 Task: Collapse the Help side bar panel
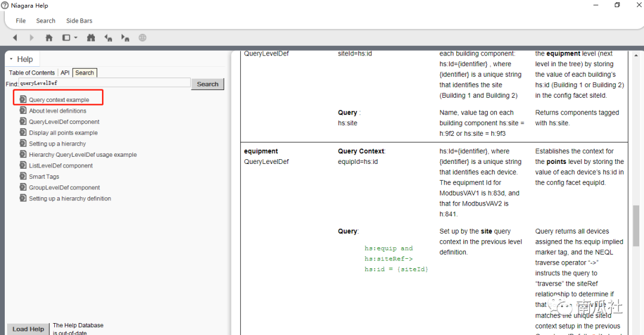coord(11,59)
